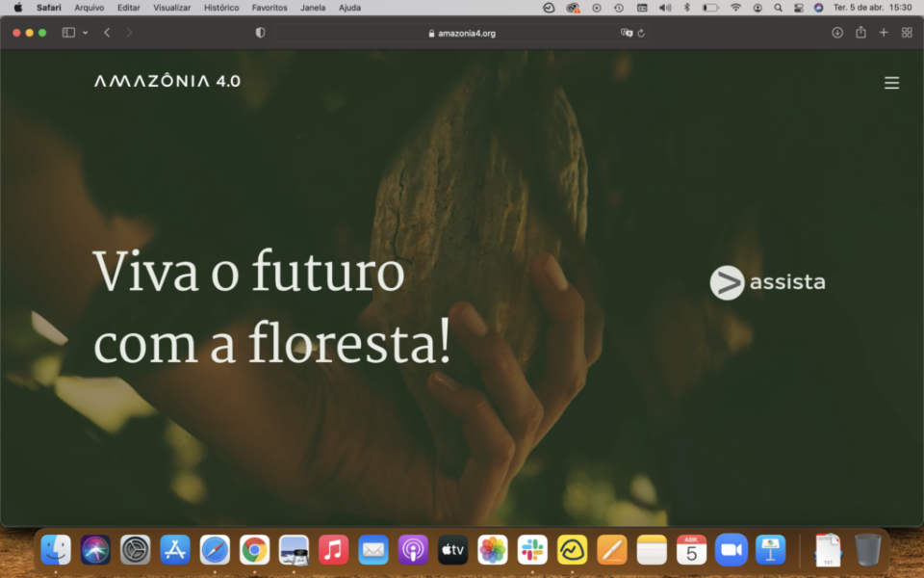The image size is (924, 578).
Task: Open Zoom from the Dock
Action: 731,550
